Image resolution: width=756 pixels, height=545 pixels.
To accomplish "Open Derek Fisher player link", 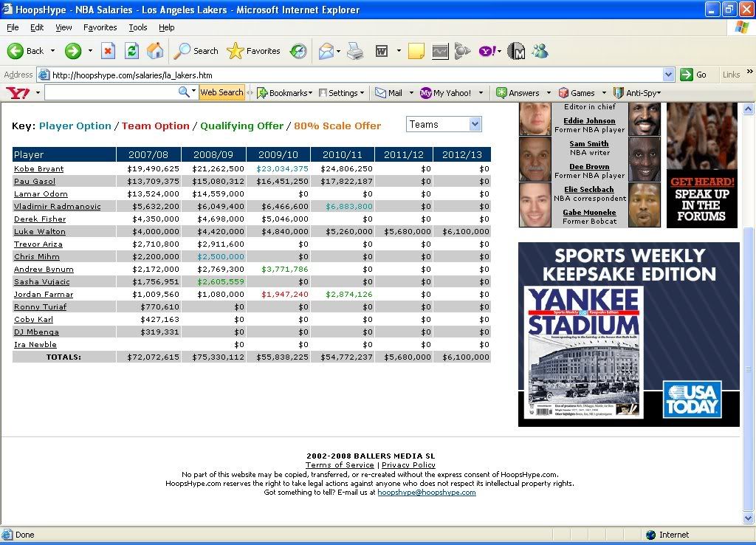I will point(40,219).
